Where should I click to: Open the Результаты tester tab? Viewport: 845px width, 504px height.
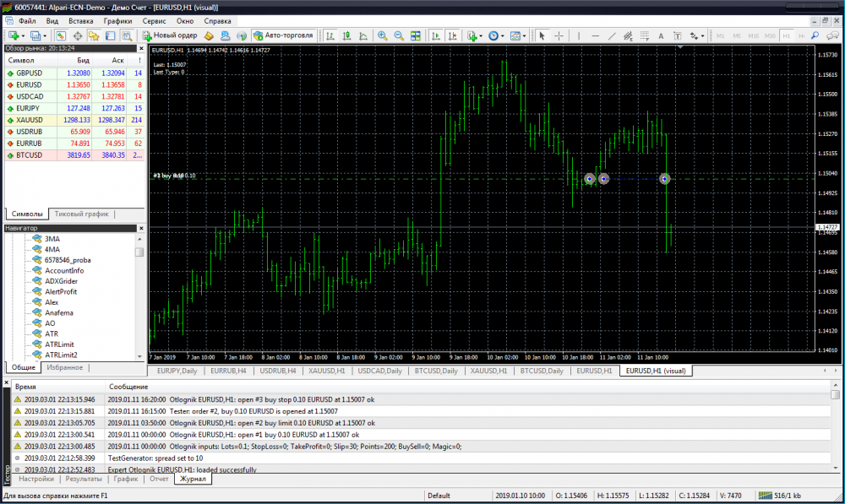pos(84,479)
